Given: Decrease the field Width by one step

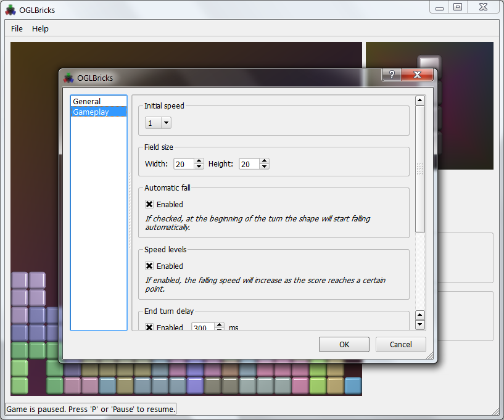Looking at the screenshot, I should point(199,167).
